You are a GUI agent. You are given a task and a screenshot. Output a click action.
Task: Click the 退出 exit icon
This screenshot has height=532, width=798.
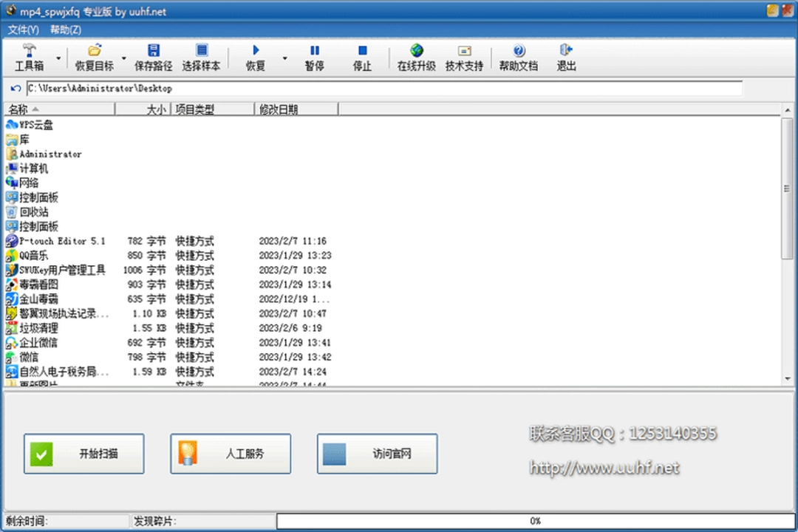(566, 50)
